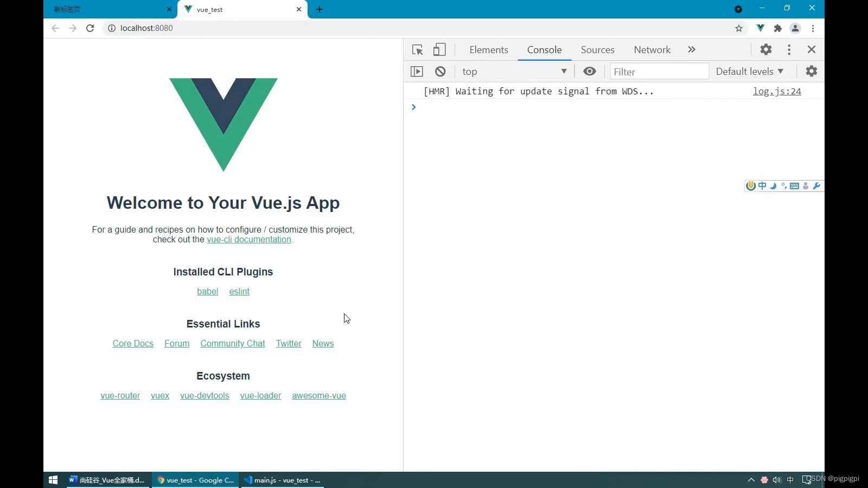
Task: Open the Extensions puzzle icon
Action: point(778,28)
